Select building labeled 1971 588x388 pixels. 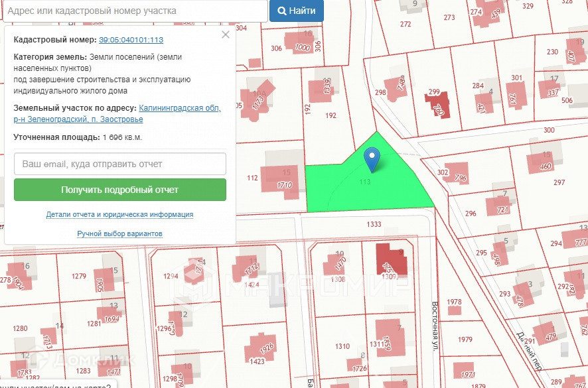click(463, 370)
